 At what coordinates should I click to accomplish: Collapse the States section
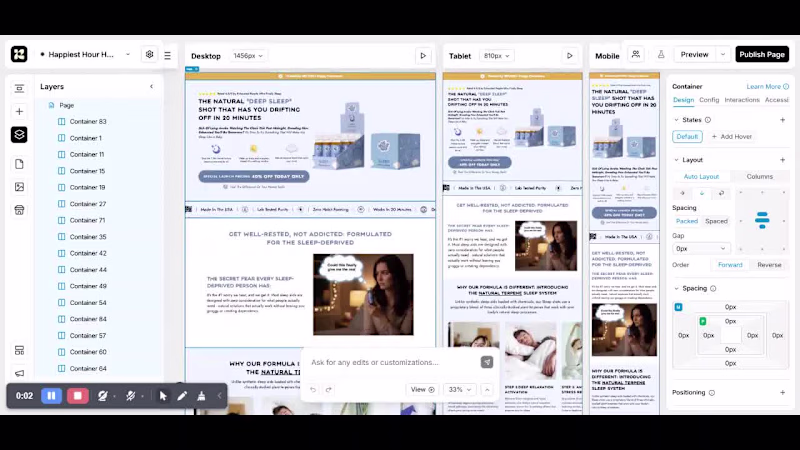click(677, 120)
